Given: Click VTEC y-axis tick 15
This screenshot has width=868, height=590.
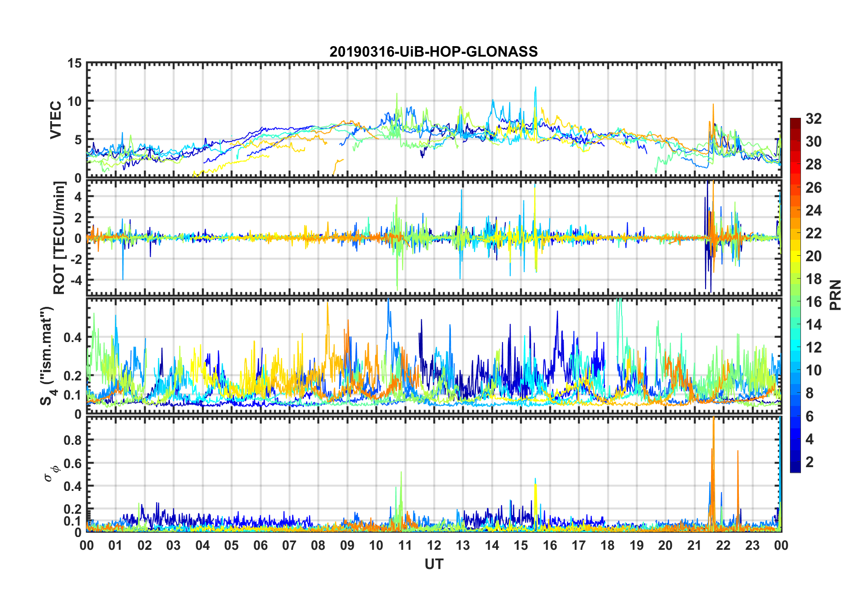Looking at the screenshot, I should tap(74, 63).
